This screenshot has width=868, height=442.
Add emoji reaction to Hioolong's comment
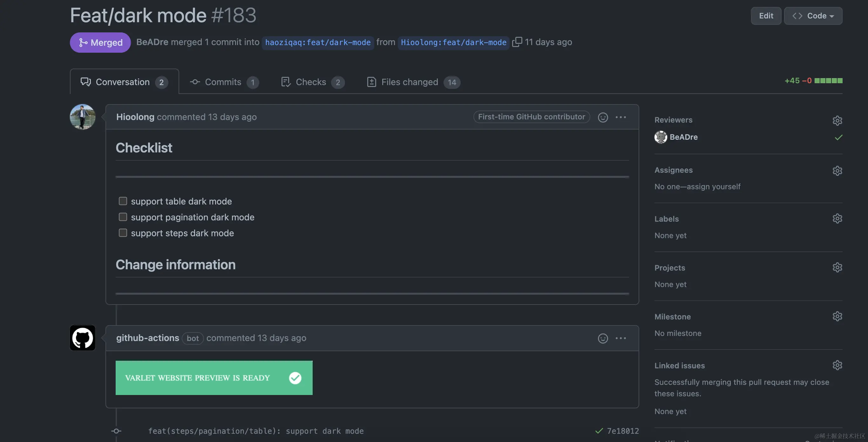[x=603, y=117]
